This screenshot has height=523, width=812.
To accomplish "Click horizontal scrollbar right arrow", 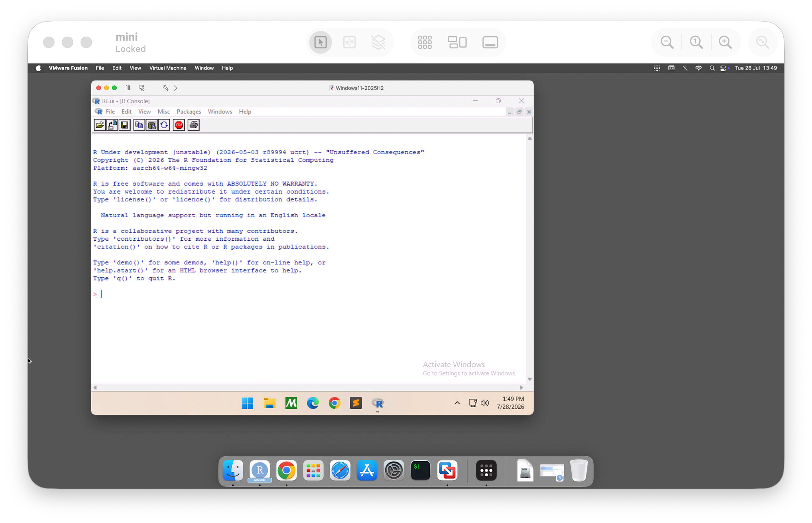I will pyautogui.click(x=522, y=388).
